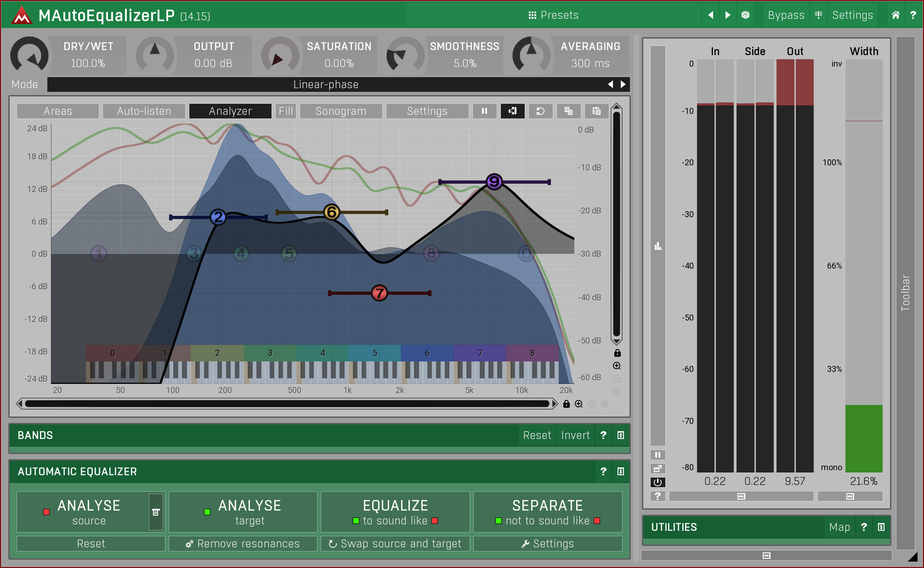The width and height of the screenshot is (924, 568).
Task: Adjust the DRY/WET knob
Action: [28, 55]
